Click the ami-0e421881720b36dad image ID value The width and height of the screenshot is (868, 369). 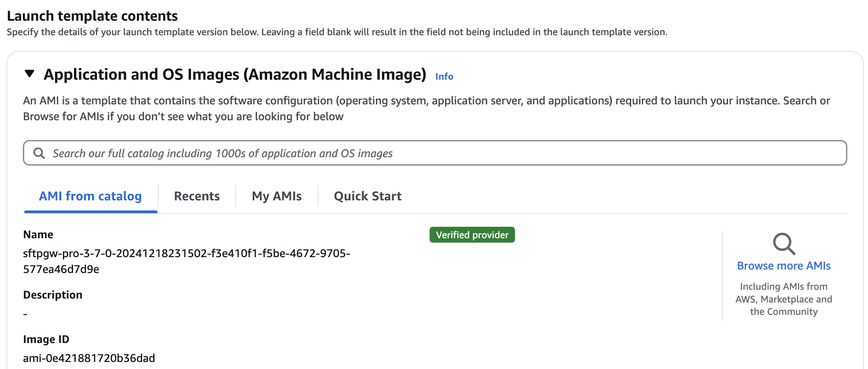click(89, 358)
